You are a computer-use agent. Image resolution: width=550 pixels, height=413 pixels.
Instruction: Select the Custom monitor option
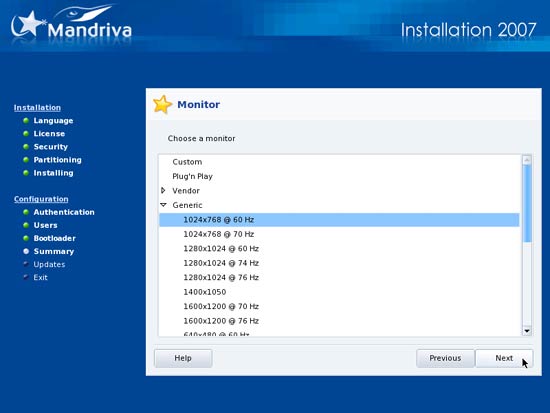point(339,162)
